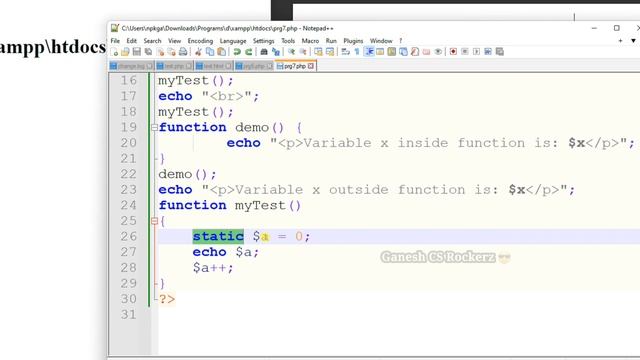Toggle file monitoring eye icon
The image size is (640, 360).
tap(438, 52)
